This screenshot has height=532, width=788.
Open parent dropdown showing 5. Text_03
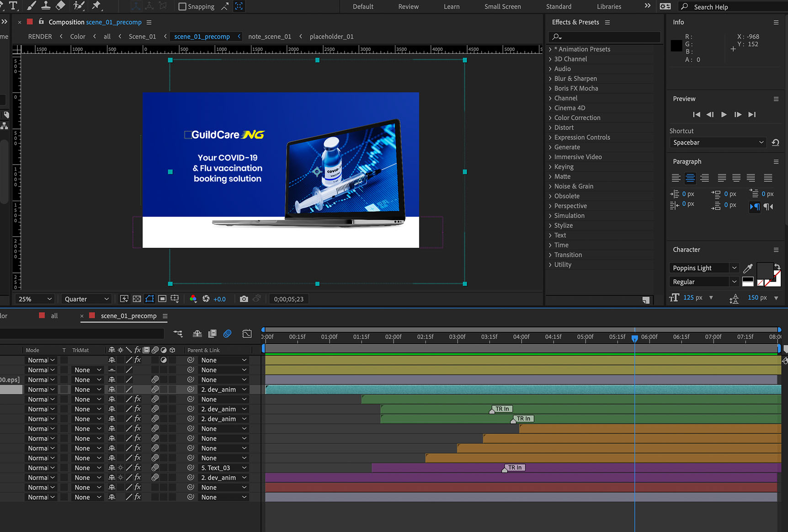224,468
